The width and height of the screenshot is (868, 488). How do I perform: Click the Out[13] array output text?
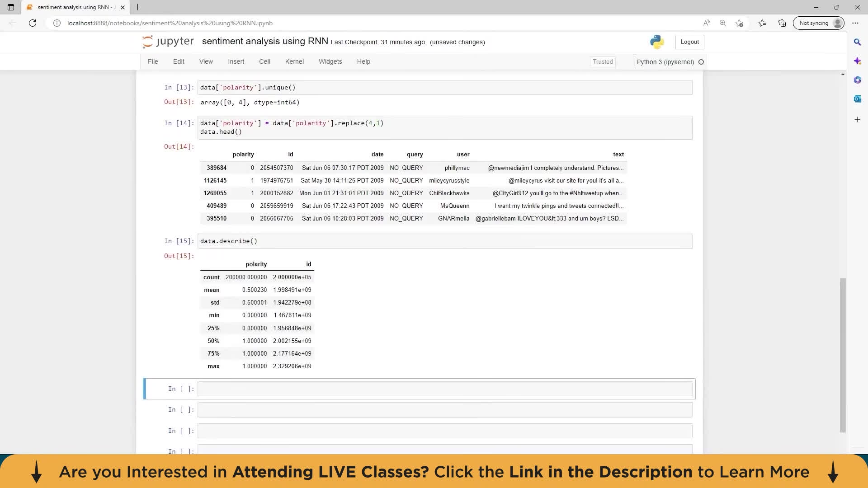(250, 103)
